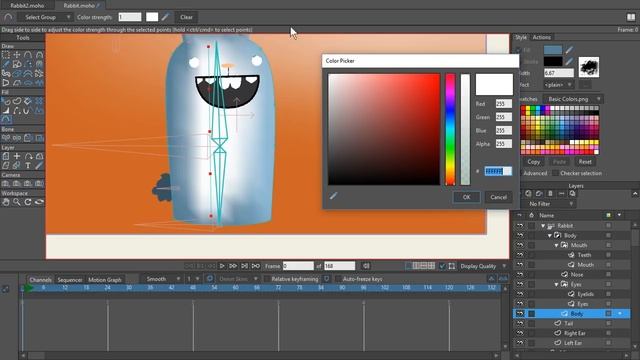Select the Orbit Workspace tool
The image size is (640, 360).
coord(39,202)
